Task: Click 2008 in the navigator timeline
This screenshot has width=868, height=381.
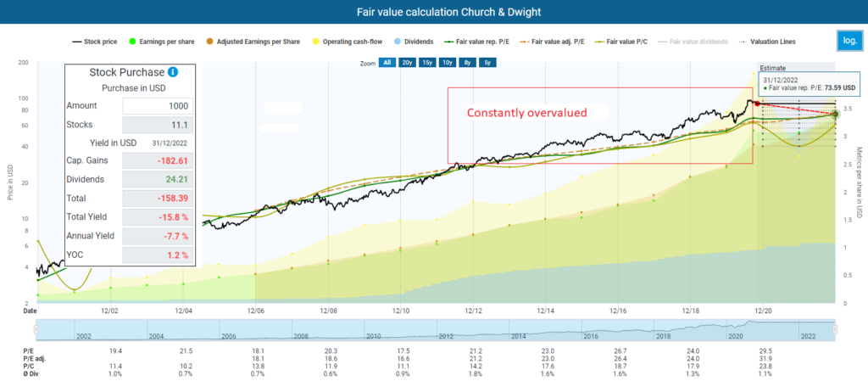Action: (302, 336)
